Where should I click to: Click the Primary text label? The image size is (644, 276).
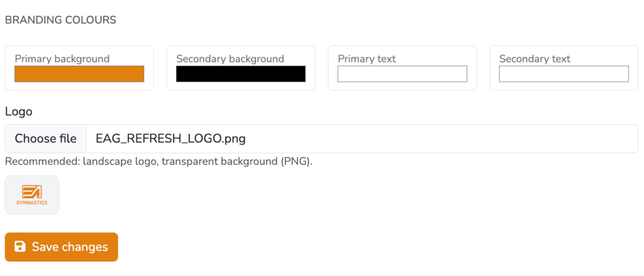[367, 59]
